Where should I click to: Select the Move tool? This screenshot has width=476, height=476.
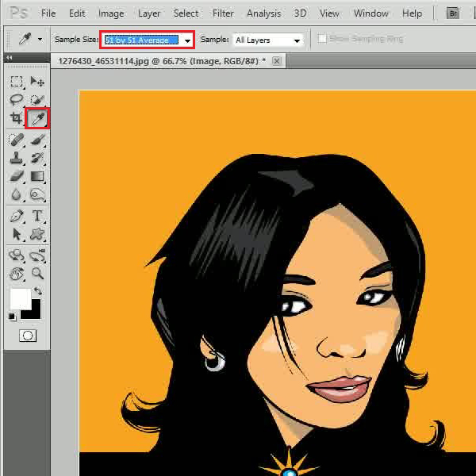37,82
